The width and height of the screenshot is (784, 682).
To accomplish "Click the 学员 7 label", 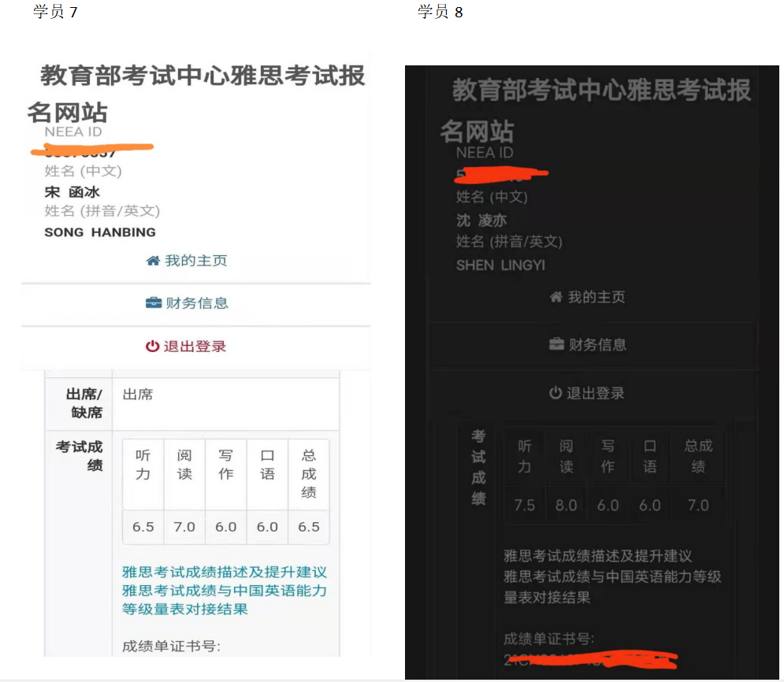I will [55, 12].
